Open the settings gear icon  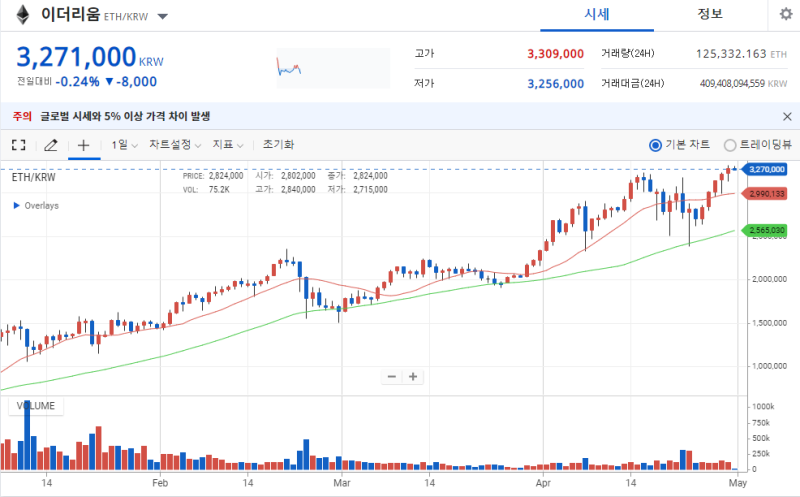point(786,14)
